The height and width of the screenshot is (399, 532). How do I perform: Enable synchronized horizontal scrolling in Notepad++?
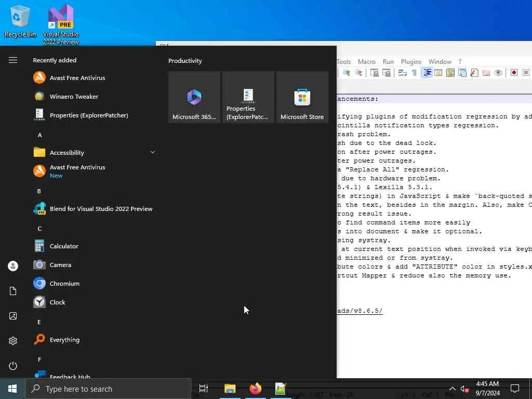click(x=386, y=73)
